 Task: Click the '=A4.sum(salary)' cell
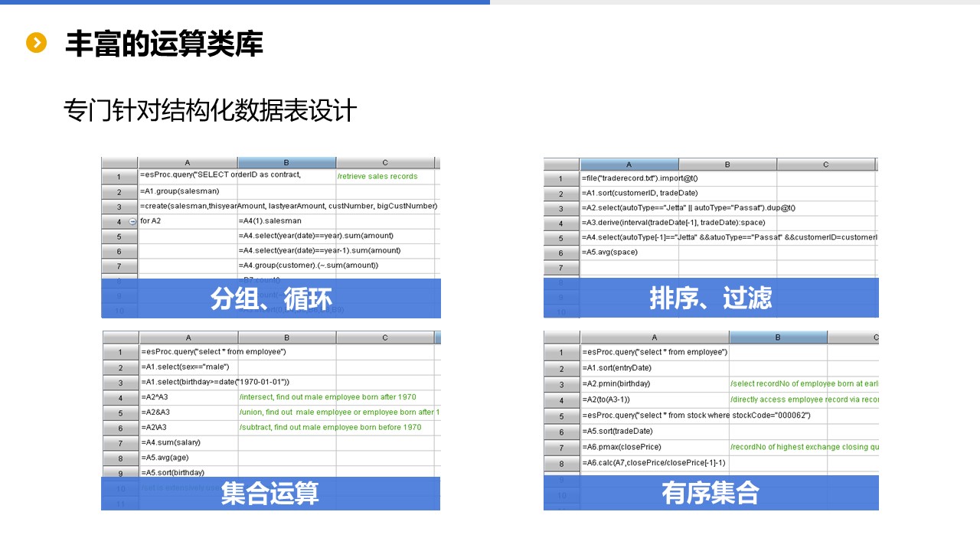(188, 443)
